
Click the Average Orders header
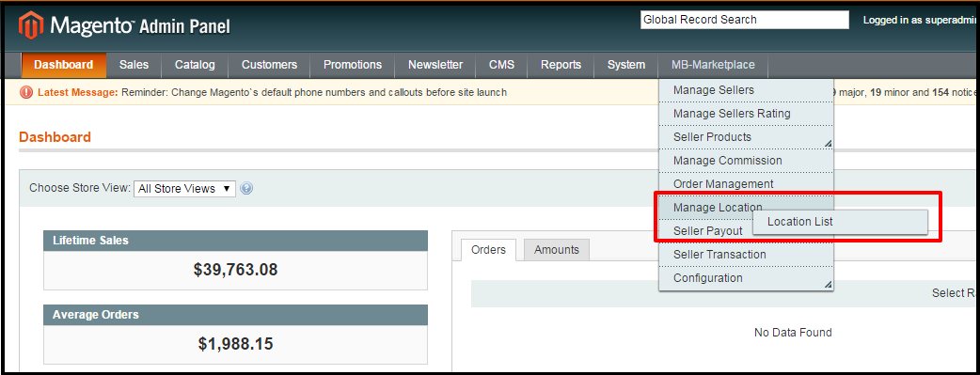click(x=236, y=315)
